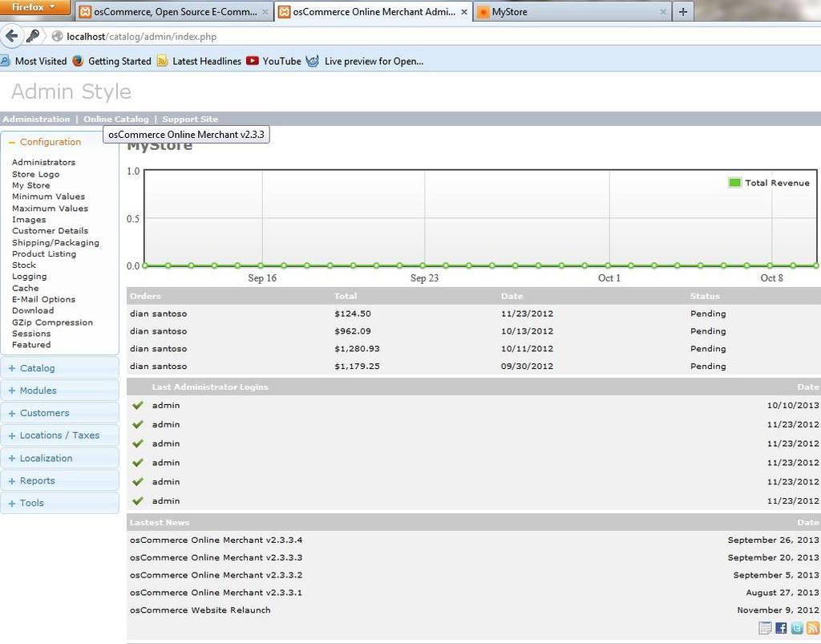The image size is (821, 644).
Task: Click the key icon beside the address bar
Action: pyautogui.click(x=32, y=36)
